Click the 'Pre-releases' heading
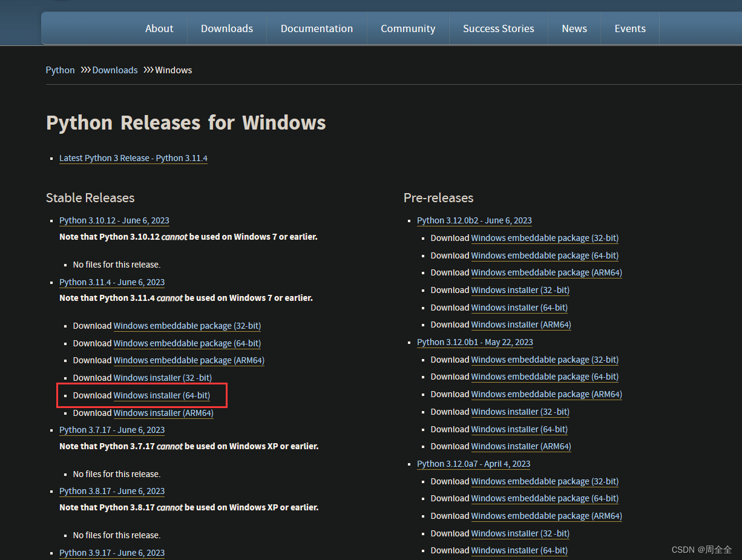Screen dimensions: 742x560 point(439,198)
